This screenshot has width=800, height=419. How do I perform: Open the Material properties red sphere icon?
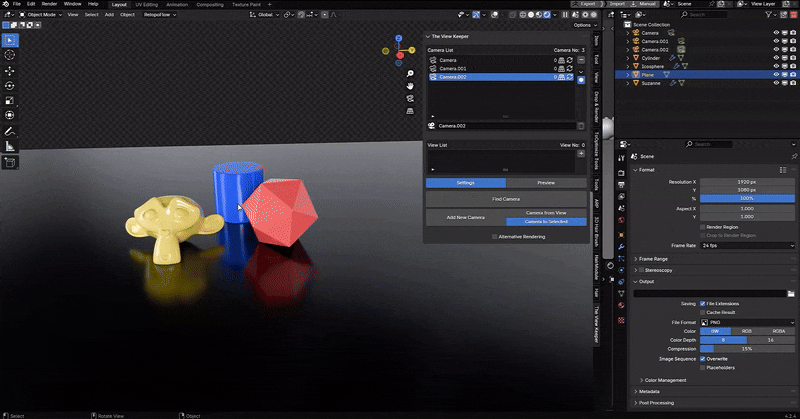coord(621,305)
